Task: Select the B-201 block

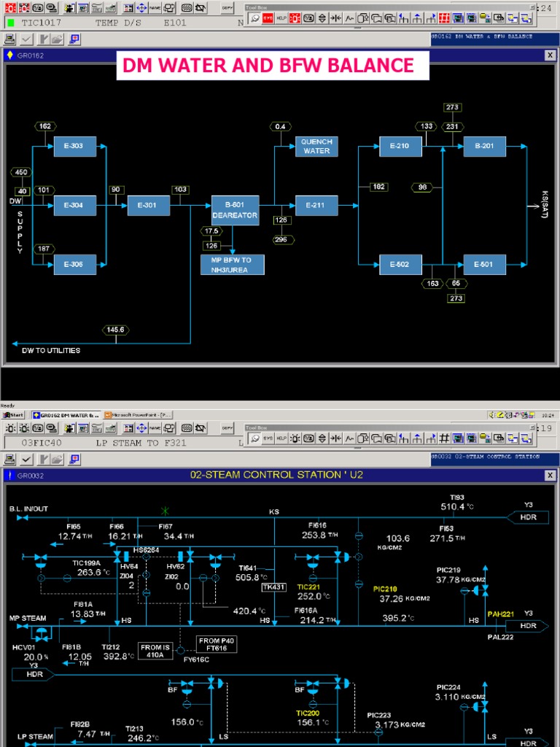Action: coord(485,146)
